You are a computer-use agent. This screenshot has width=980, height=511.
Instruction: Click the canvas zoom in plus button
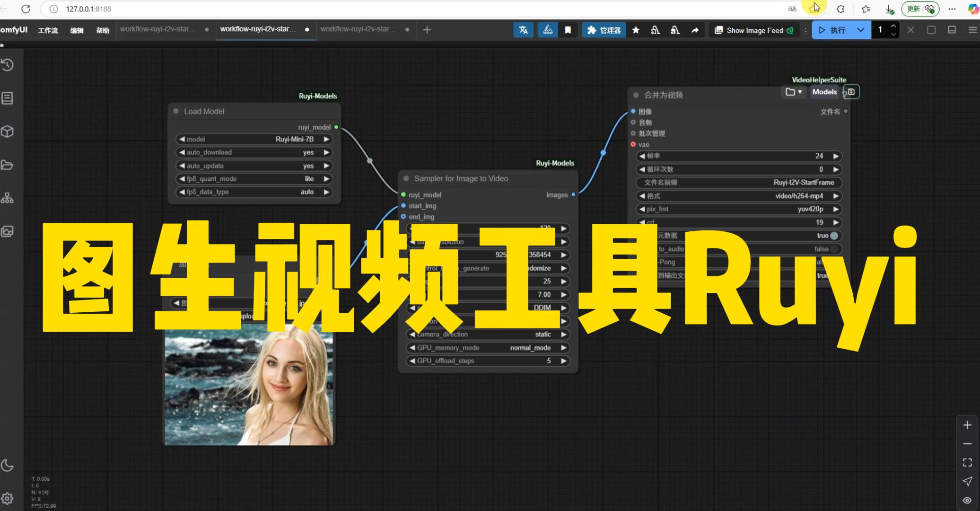967,425
